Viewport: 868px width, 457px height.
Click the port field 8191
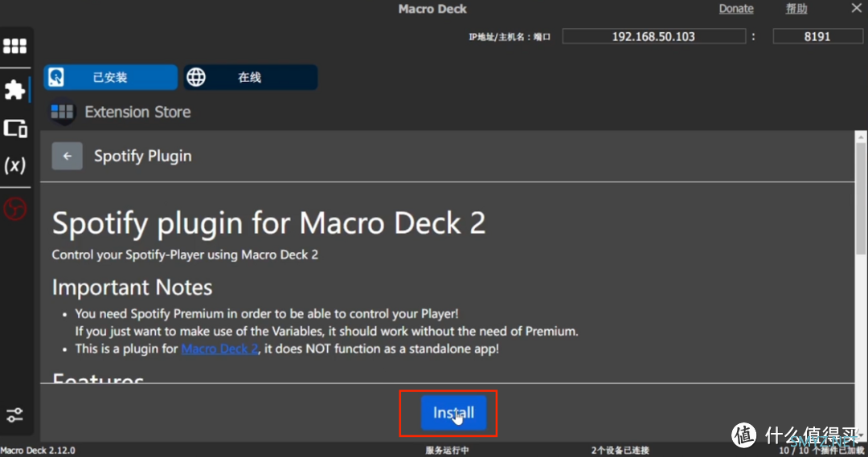pos(817,36)
